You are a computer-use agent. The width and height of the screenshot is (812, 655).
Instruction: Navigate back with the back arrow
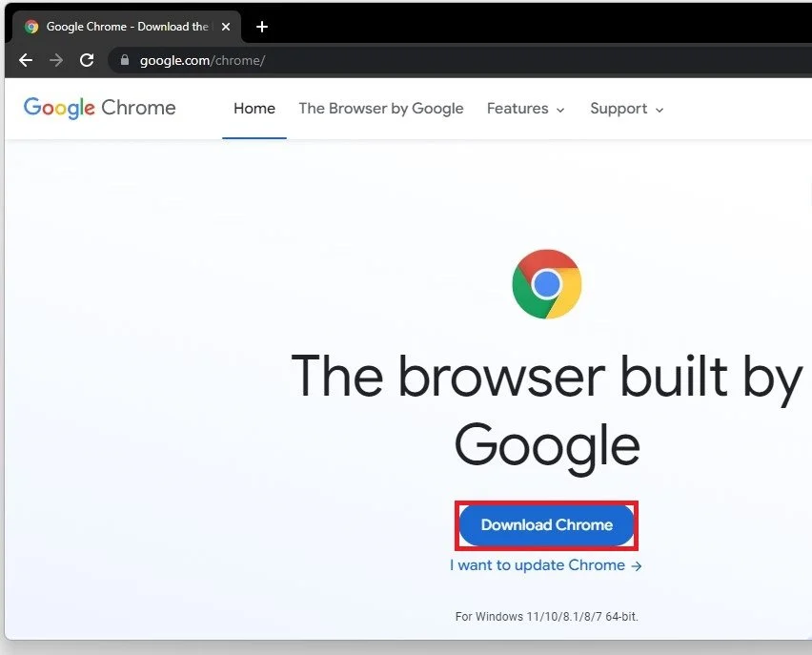coord(25,60)
